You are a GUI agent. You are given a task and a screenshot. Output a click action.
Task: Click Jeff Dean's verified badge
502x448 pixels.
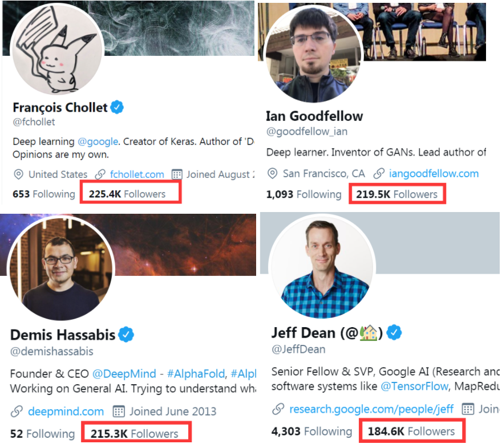pos(394,331)
